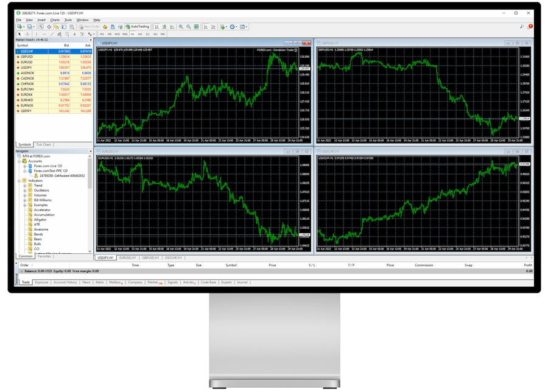
Task: Switch Market Watch to Tick Chart tab
Action: 43,145
